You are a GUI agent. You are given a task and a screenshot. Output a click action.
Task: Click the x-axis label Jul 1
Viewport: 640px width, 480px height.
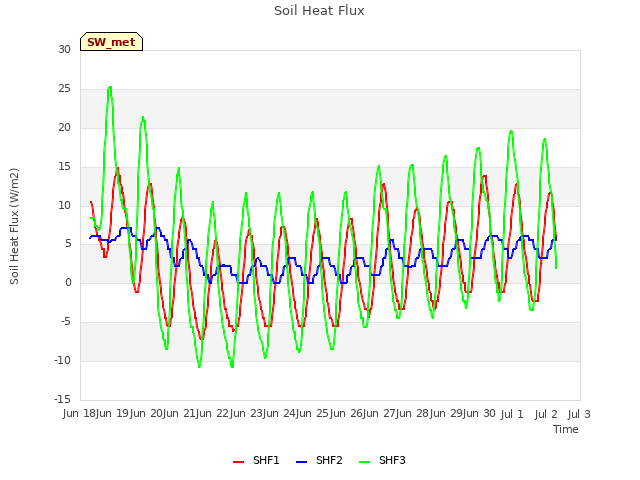(x=512, y=414)
